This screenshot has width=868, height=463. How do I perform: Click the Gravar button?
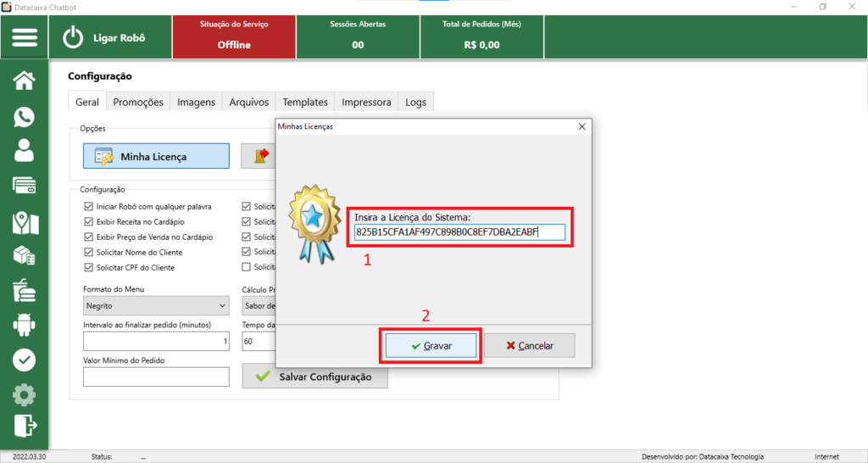(x=431, y=346)
